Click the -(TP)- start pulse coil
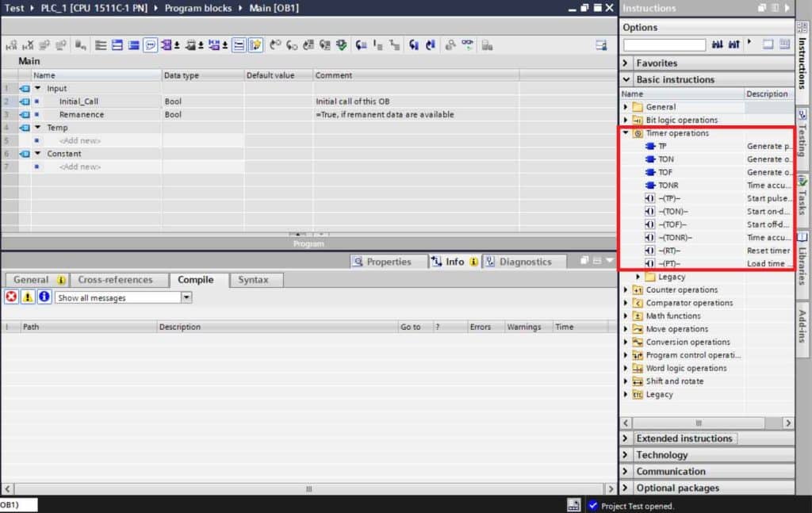Viewport: 812px width, 513px height. tap(670, 198)
